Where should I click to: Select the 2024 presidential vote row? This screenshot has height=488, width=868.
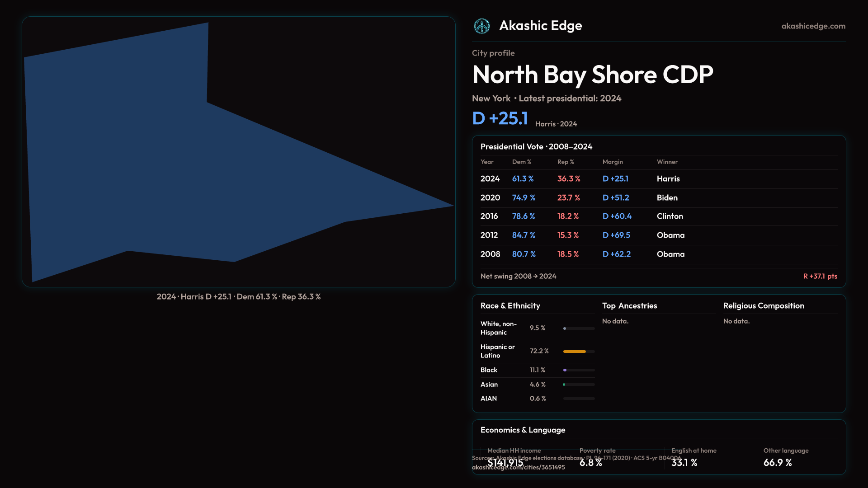[x=658, y=179]
